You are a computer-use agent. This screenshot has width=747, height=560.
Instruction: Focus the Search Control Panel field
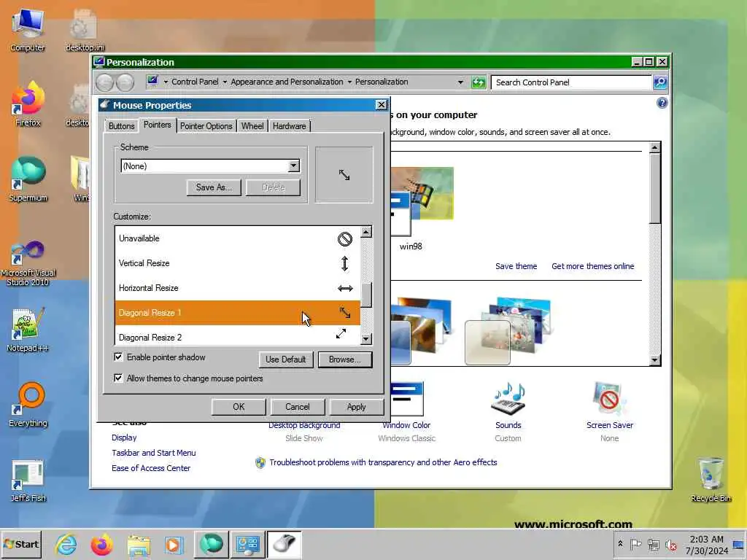click(x=571, y=82)
